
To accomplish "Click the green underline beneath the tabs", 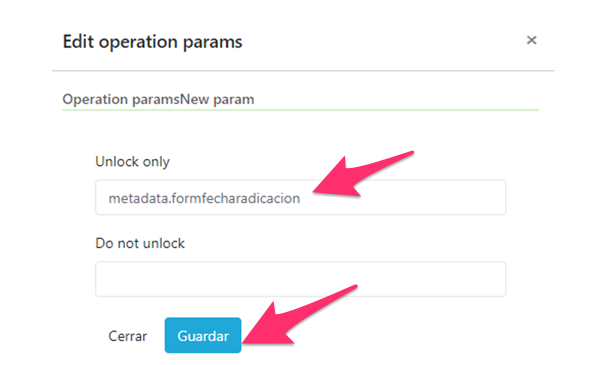I will click(301, 110).
